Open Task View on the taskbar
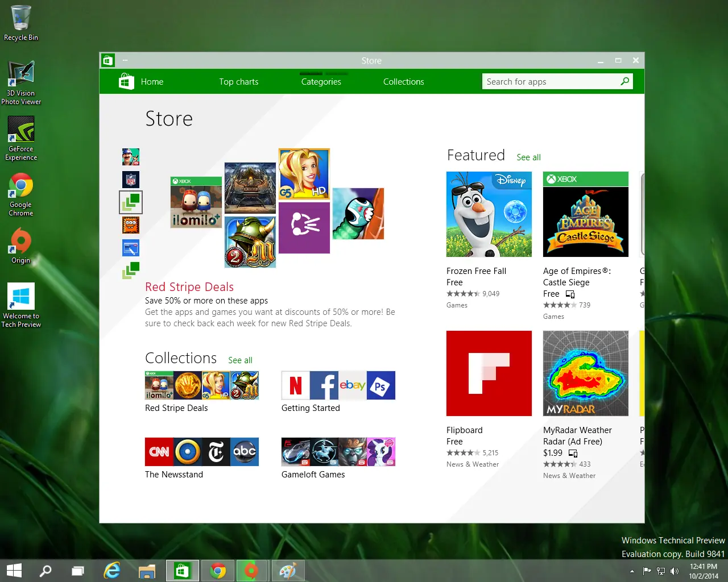Screen dimensions: 728x582 [78, 571]
